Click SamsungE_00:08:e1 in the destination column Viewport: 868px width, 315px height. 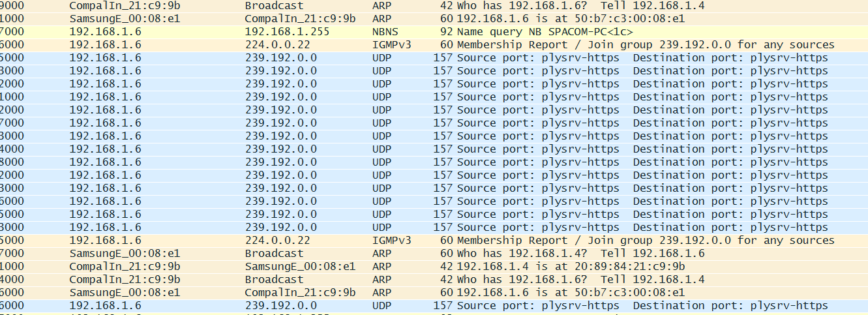pyautogui.click(x=300, y=266)
